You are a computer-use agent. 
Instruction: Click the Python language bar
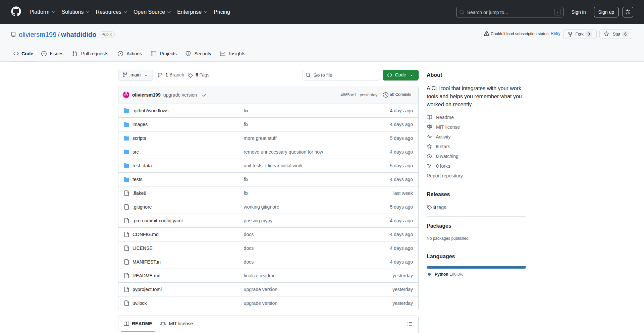tap(476, 267)
